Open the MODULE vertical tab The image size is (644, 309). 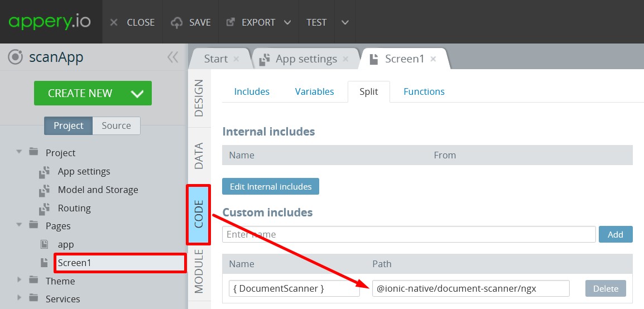point(199,272)
